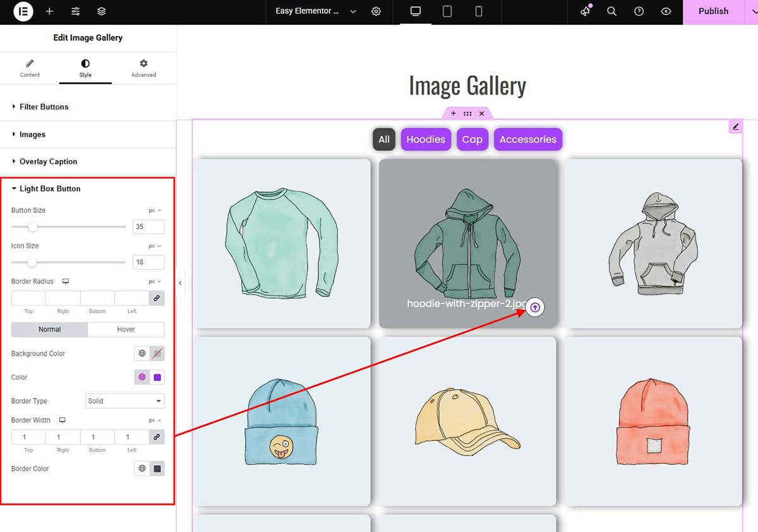Collapse the editor panel arrow handle
Viewport: 758px width, 532px height.
[179, 283]
